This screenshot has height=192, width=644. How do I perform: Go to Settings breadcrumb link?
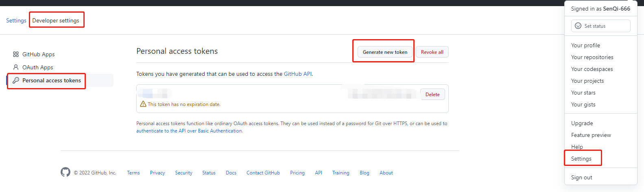pos(16,20)
